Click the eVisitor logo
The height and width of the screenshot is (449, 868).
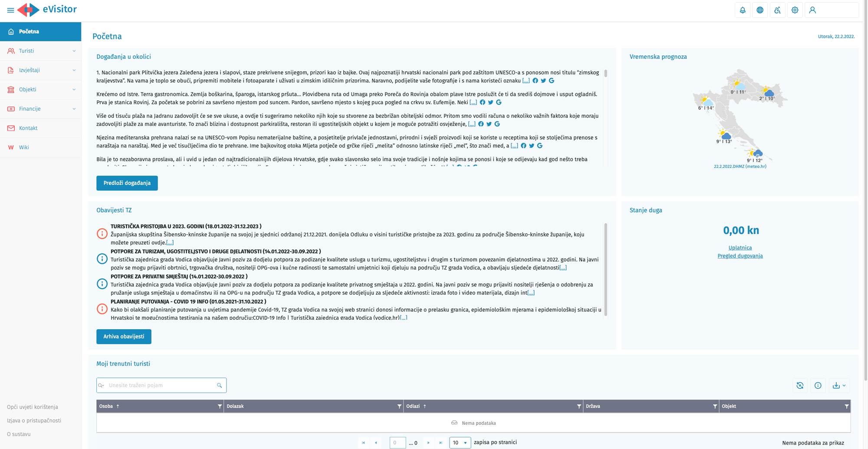click(x=47, y=10)
